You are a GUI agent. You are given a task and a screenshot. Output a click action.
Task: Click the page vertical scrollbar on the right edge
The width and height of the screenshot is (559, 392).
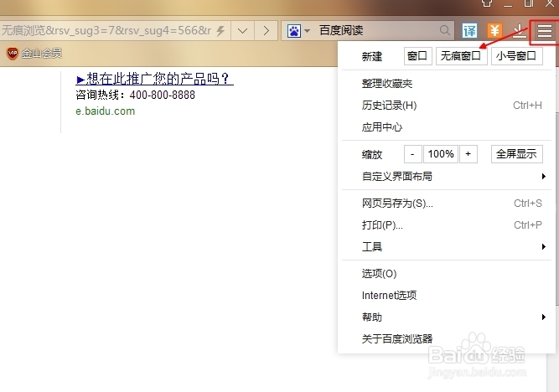pyautogui.click(x=556, y=209)
